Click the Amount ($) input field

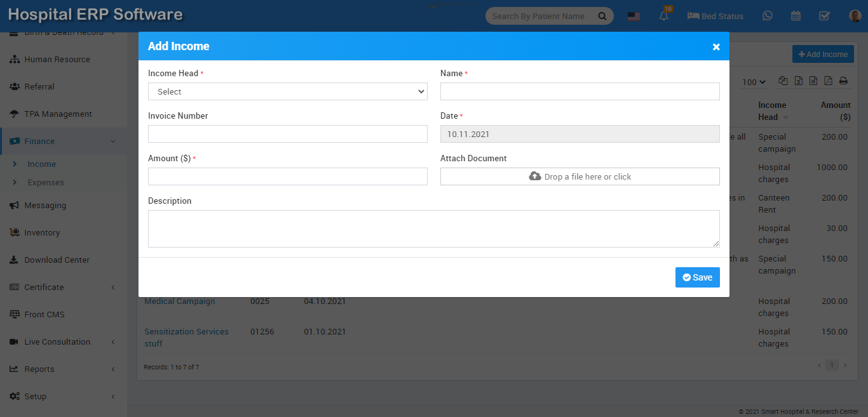tap(287, 176)
